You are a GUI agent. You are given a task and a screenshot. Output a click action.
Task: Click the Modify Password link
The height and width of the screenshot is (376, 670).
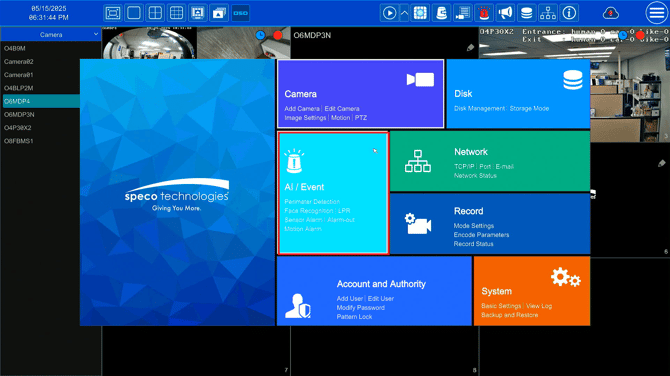[x=361, y=308]
